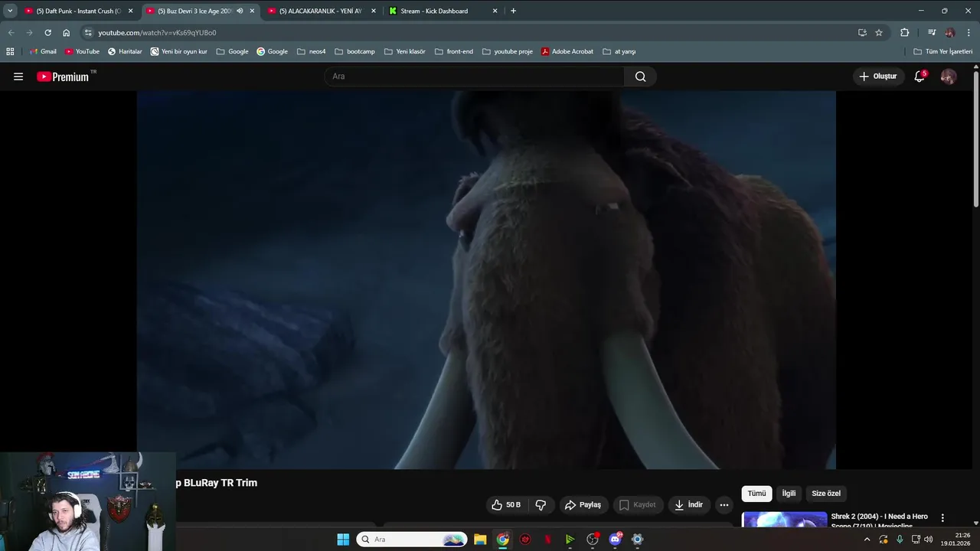Select the Tümü filter chip
The image size is (980, 551).
[x=756, y=494]
